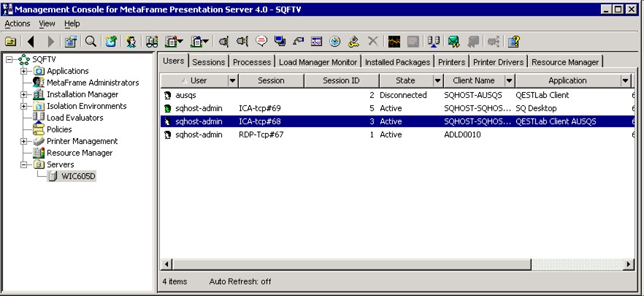Switch to the Installed Packages tab
This screenshot has height=296, width=644.
(398, 62)
